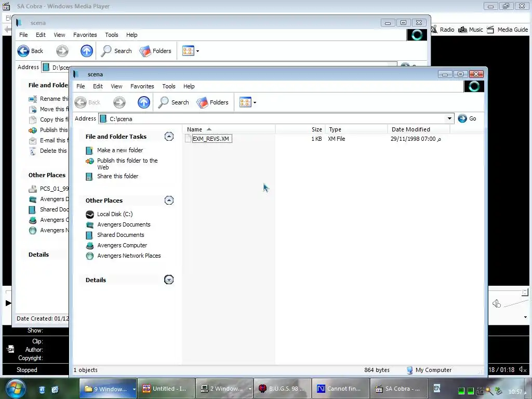532x399 pixels.
Task: Click Up button in rear scena window
Action: 87,51
